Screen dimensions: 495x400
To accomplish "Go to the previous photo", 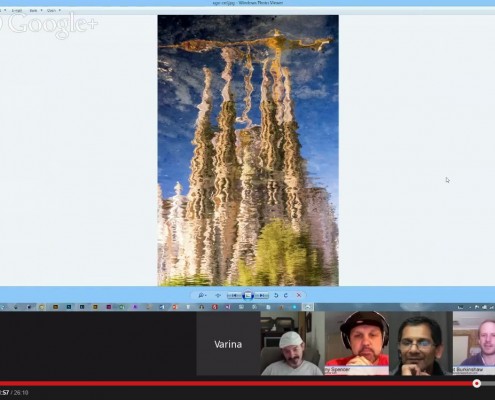I will click(x=234, y=295).
